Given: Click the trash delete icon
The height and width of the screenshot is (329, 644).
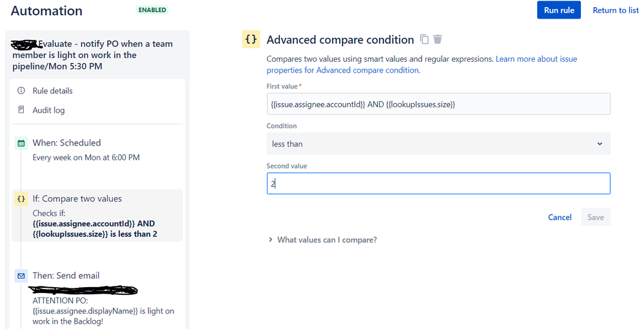Looking at the screenshot, I should point(438,39).
